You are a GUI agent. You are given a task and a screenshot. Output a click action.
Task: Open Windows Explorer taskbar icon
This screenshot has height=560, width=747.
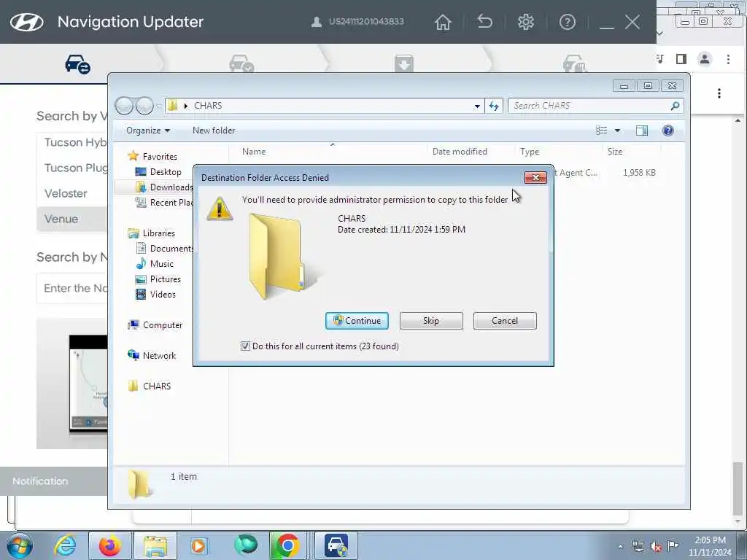[155, 545]
